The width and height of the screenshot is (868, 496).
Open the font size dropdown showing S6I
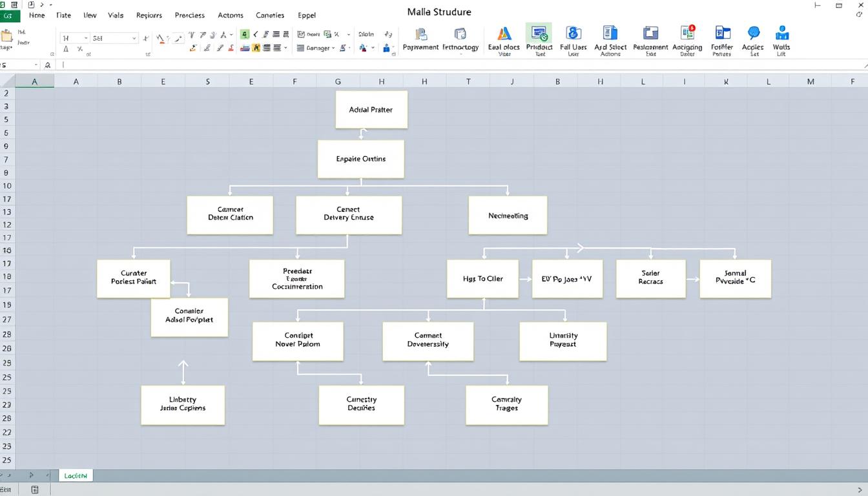pos(134,38)
